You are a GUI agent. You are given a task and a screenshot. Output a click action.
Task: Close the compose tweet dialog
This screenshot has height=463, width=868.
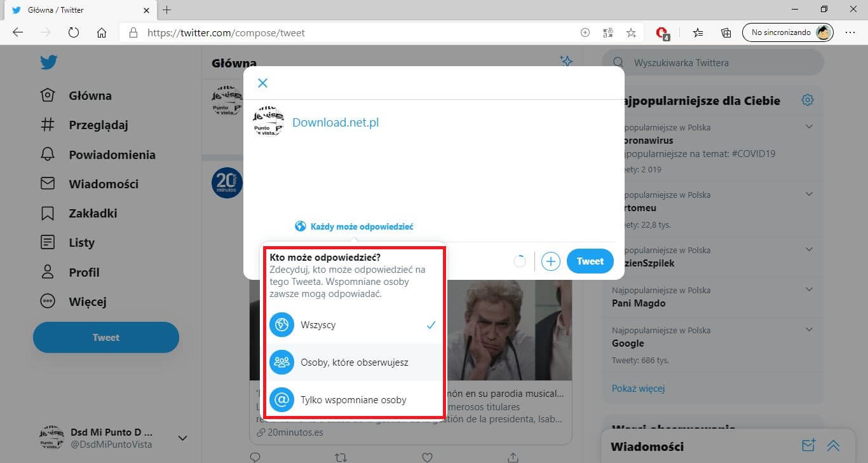(x=262, y=83)
